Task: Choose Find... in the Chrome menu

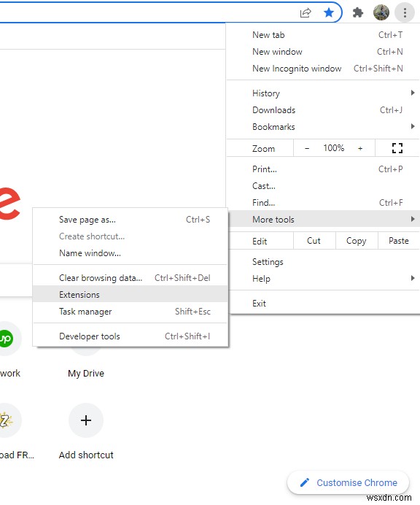Action: coord(322,203)
